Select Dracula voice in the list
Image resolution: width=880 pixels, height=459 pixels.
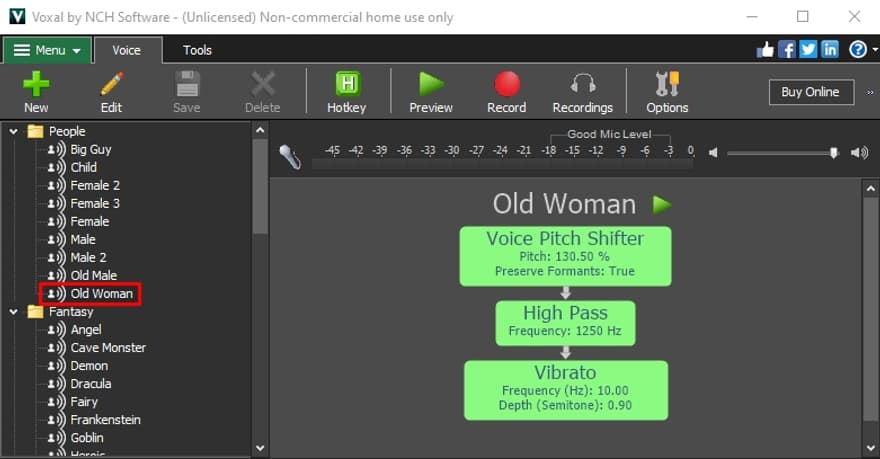[90, 384]
